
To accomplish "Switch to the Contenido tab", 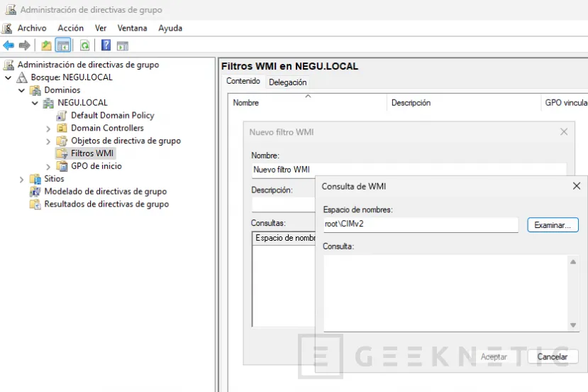I will [243, 81].
